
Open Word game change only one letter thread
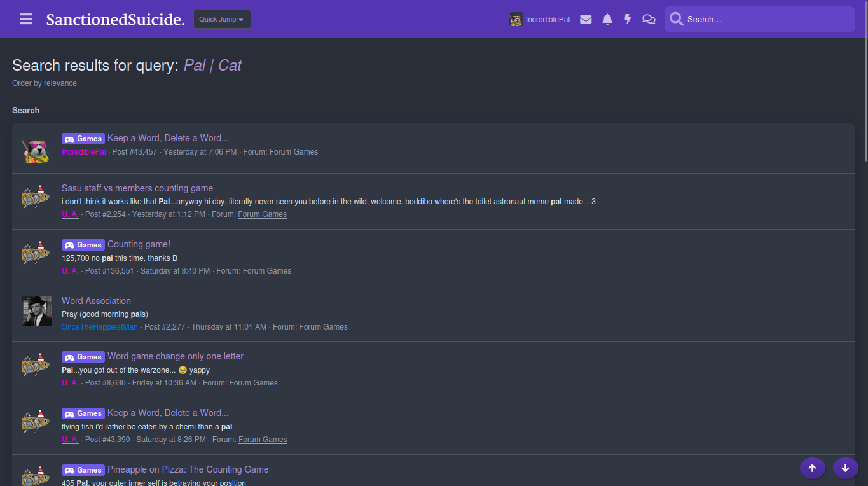(176, 356)
